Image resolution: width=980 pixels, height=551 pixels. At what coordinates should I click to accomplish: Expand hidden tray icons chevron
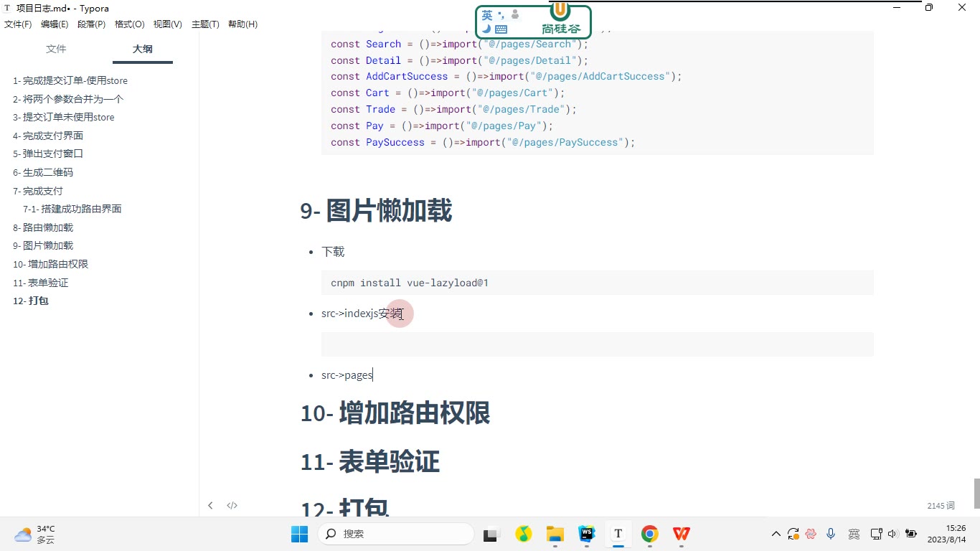tap(776, 534)
